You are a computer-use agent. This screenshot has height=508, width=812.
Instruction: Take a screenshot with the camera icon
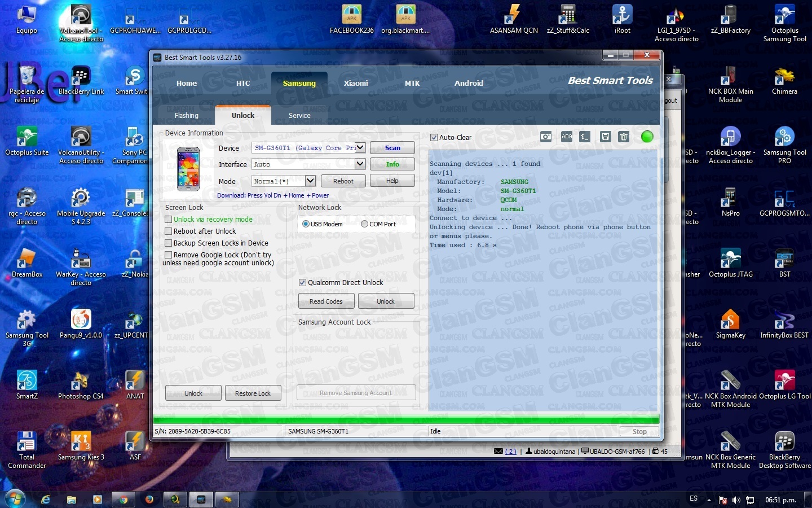click(x=546, y=137)
